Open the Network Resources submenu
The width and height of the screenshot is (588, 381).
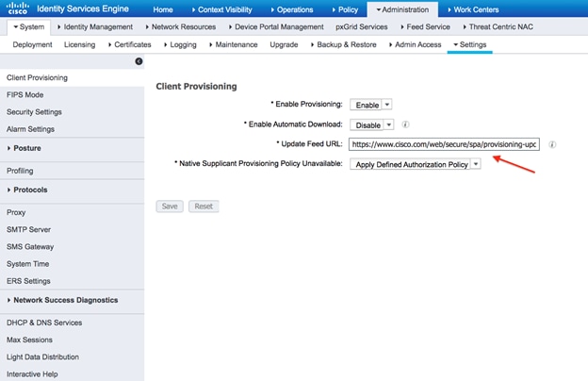(180, 27)
